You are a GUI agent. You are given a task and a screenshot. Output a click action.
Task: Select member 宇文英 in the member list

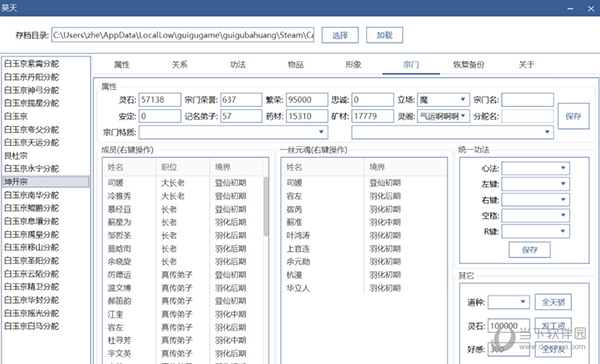pyautogui.click(x=183, y=353)
